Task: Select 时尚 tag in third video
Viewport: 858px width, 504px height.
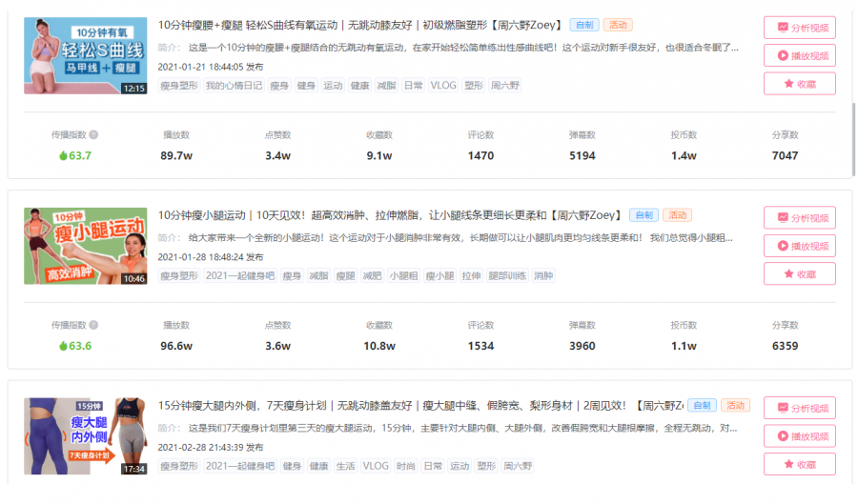Action: click(405, 466)
